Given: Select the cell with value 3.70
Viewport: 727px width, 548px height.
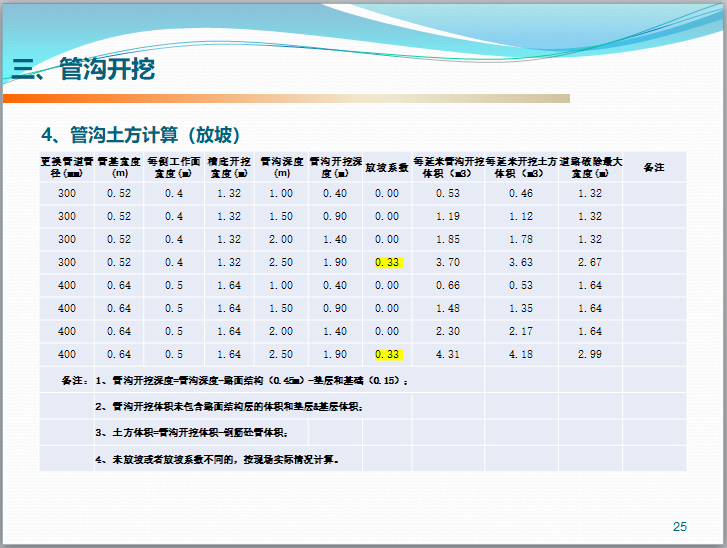Looking at the screenshot, I should 448,262.
